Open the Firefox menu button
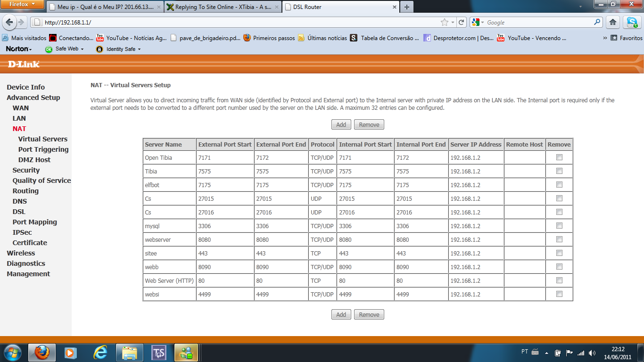This screenshot has height=362, width=644. pos(22,4)
